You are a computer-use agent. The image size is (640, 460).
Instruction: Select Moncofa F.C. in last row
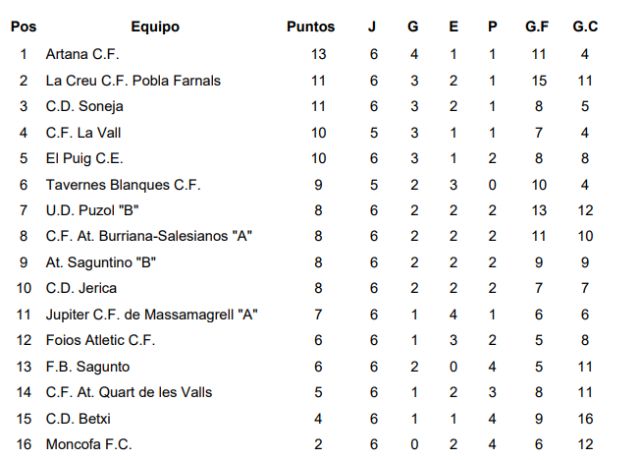89,444
